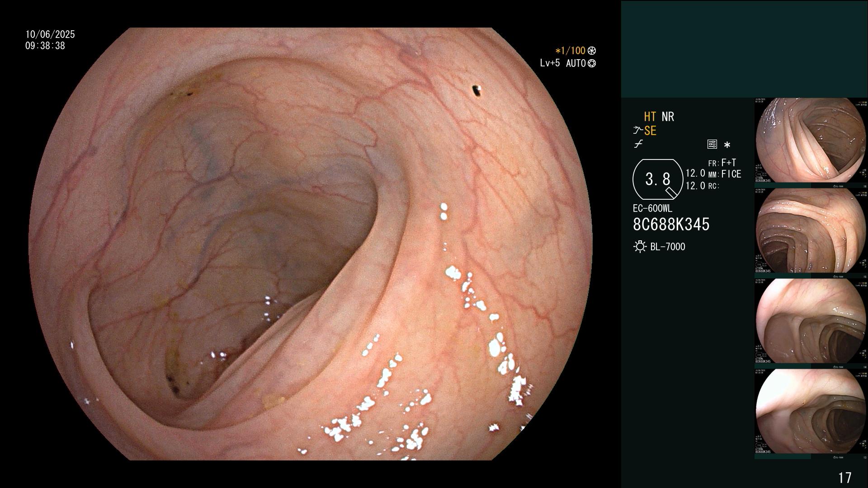Click the upper 12.0 value next to MM
This screenshot has width=868, height=488.
(695, 173)
